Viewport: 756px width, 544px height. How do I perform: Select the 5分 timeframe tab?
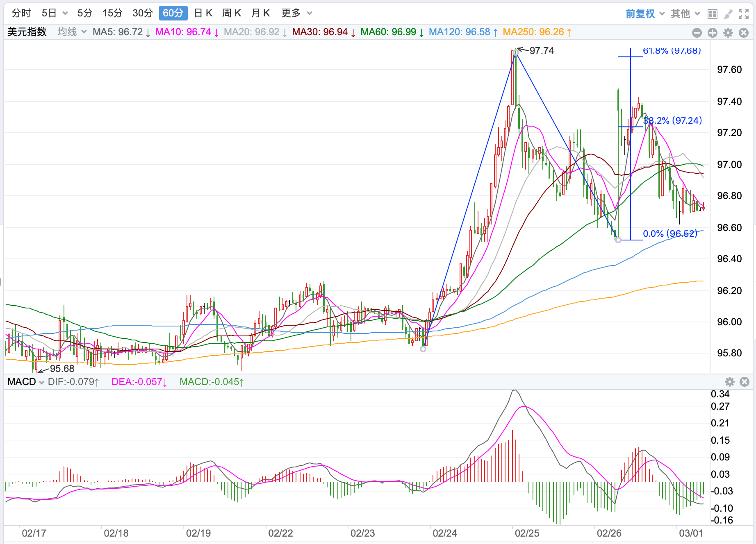click(85, 13)
